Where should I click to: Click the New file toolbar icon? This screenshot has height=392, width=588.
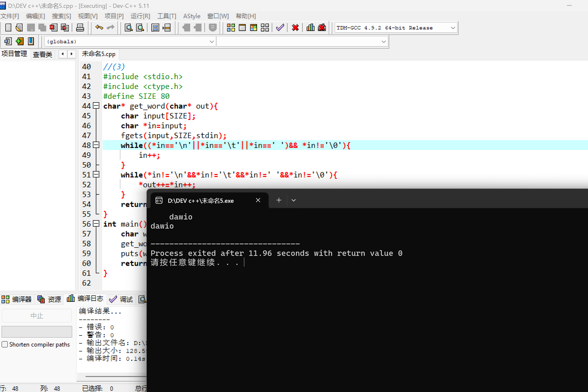8,28
